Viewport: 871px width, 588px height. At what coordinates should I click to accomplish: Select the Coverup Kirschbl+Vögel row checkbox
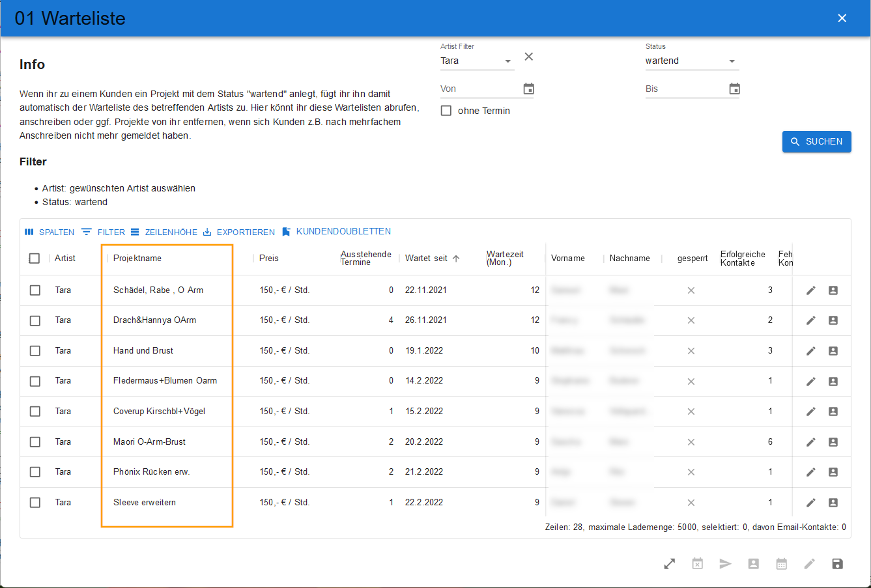35,412
